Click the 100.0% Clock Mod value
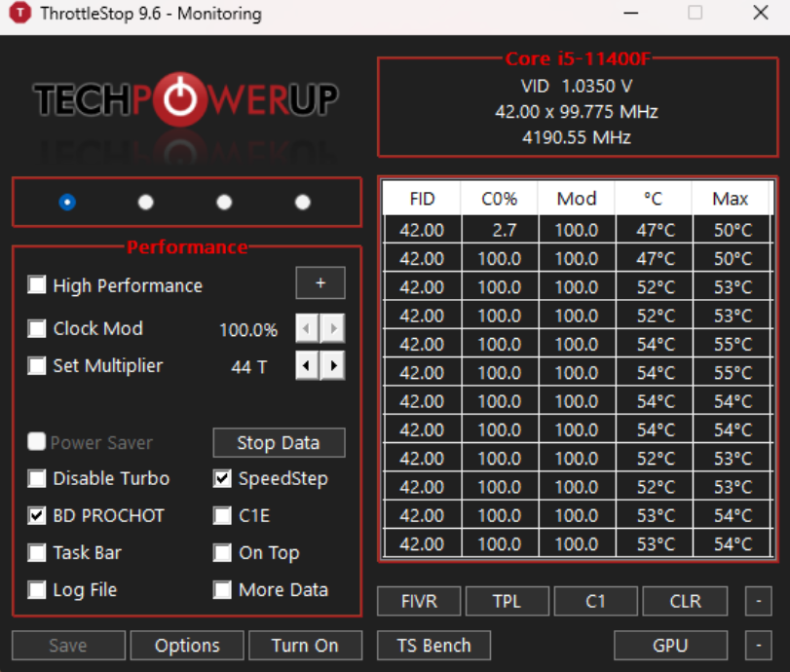Image resolution: width=790 pixels, height=672 pixels. click(248, 330)
